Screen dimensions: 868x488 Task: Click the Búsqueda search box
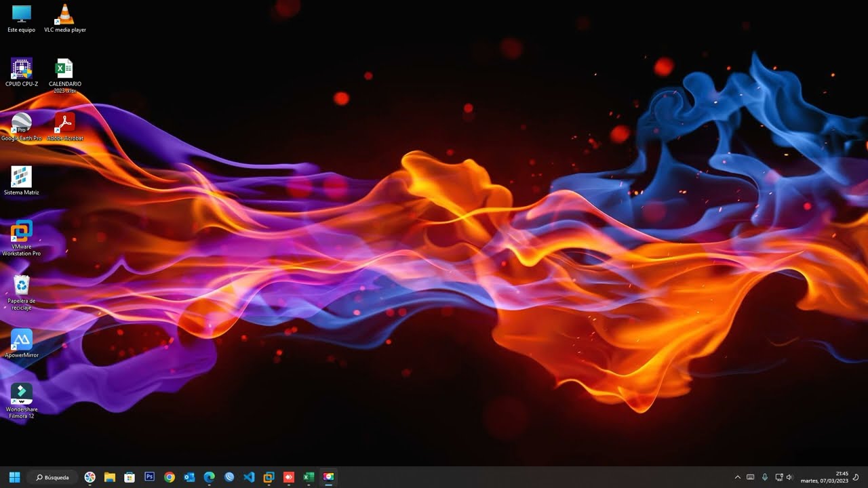pyautogui.click(x=52, y=477)
